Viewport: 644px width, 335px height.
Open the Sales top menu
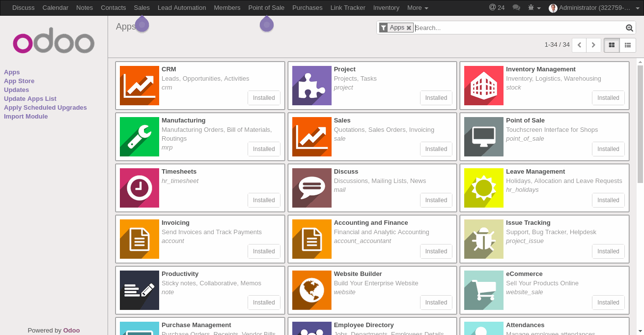pos(142,8)
